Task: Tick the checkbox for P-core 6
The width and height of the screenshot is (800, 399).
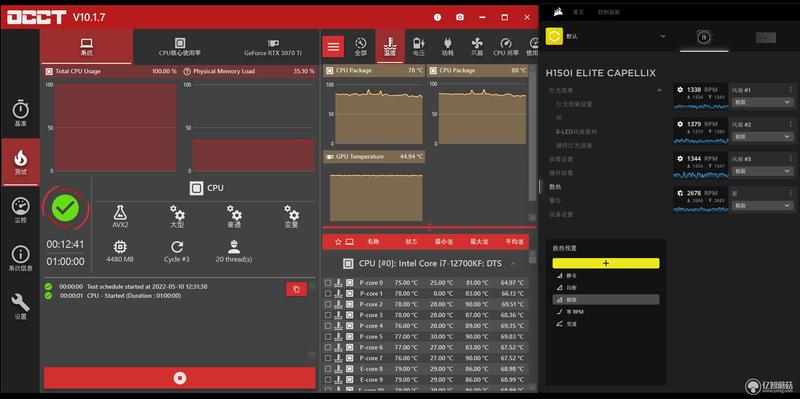Action: [328, 347]
